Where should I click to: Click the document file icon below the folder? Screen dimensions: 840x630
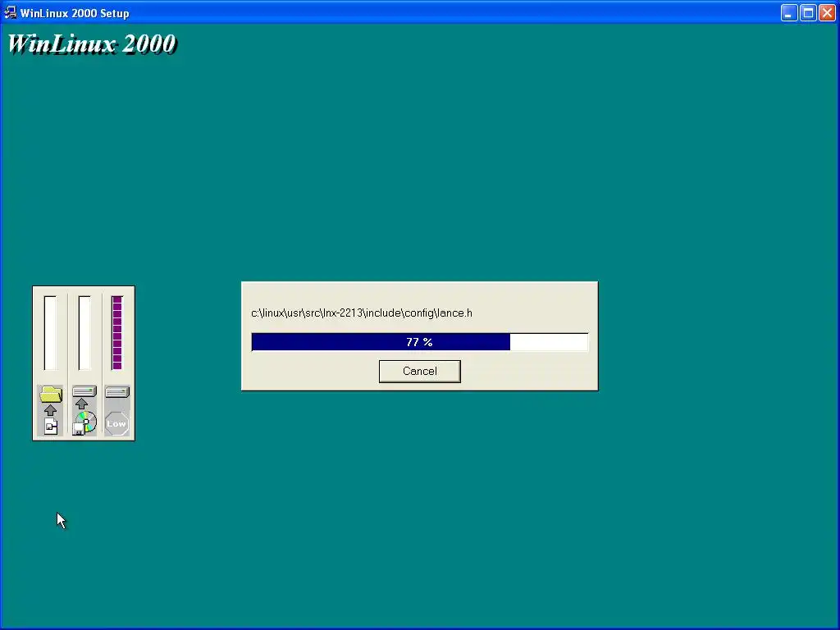click(x=51, y=427)
